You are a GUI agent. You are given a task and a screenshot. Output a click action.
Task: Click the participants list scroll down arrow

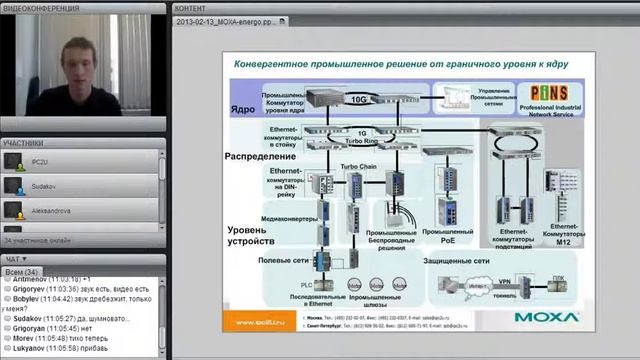point(162,228)
